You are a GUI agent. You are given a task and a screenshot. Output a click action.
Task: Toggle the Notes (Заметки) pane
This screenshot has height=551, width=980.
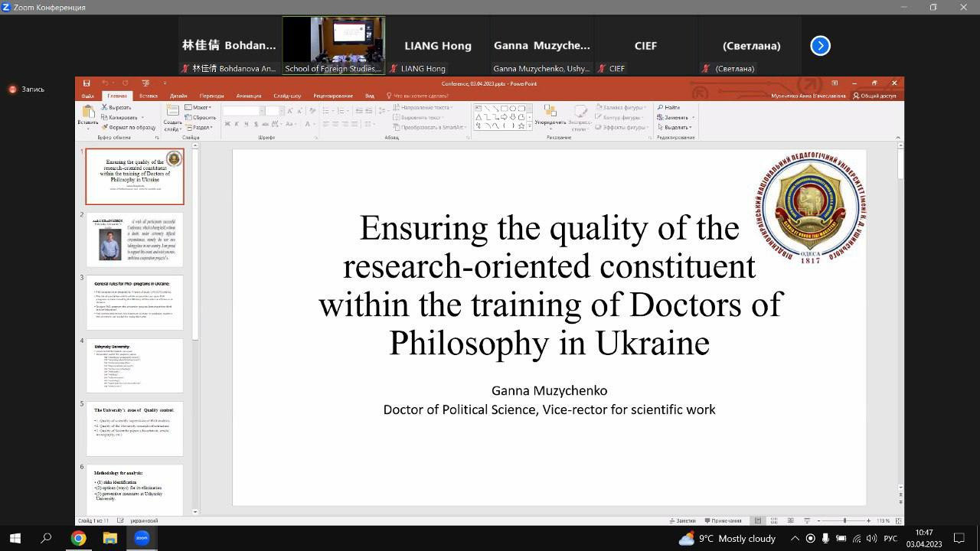click(x=681, y=520)
